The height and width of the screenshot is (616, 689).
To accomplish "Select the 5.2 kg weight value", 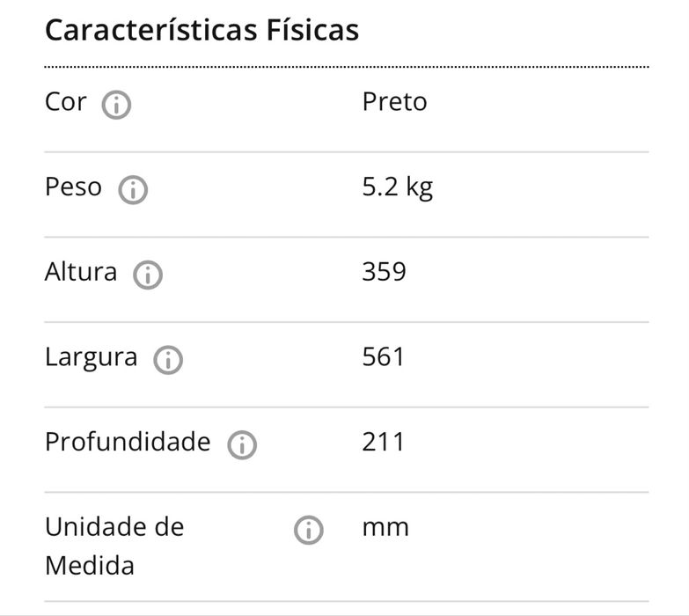I will [398, 187].
